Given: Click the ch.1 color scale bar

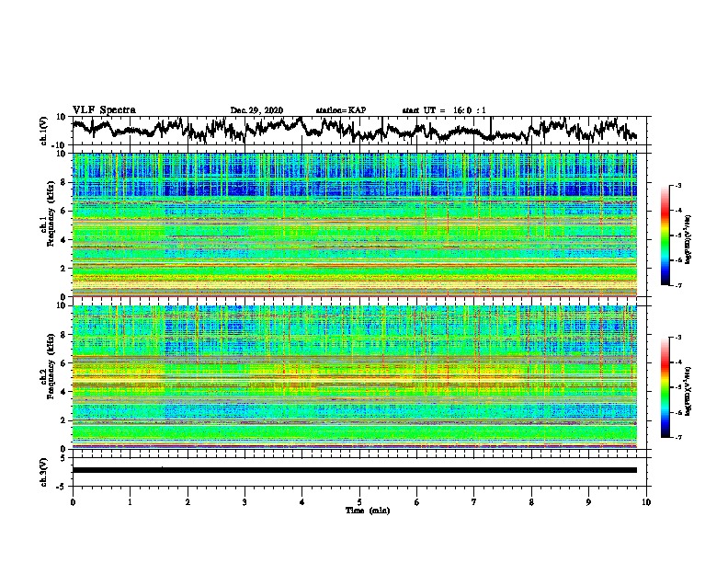Looking at the screenshot, I should (x=665, y=236).
